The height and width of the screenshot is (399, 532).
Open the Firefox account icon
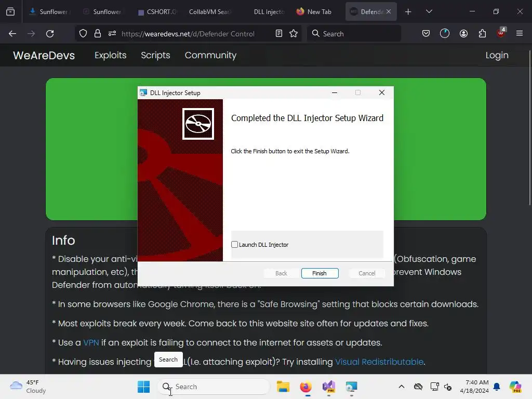(464, 34)
